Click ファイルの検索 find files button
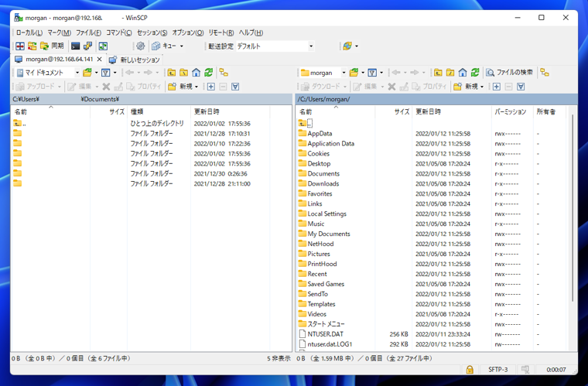 pyautogui.click(x=509, y=73)
